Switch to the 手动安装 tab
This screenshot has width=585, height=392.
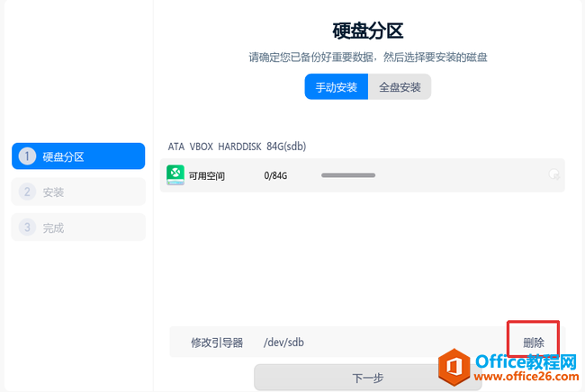pos(336,87)
